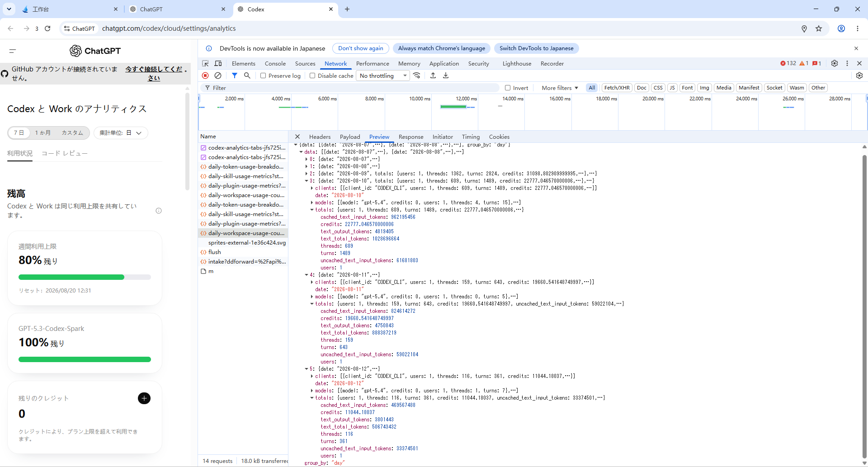This screenshot has width=868, height=467.
Task: Expand data item 2 date 2026-08-09
Action: (x=307, y=174)
